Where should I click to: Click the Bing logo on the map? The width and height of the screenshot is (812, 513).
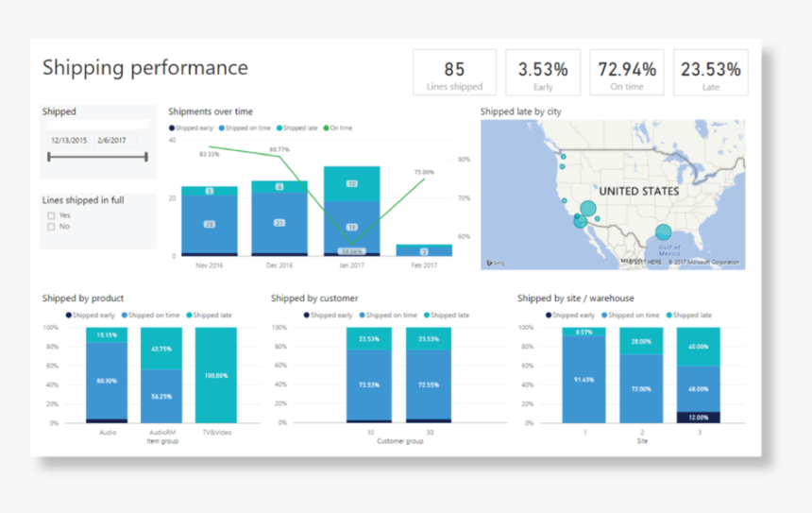pos(495,263)
